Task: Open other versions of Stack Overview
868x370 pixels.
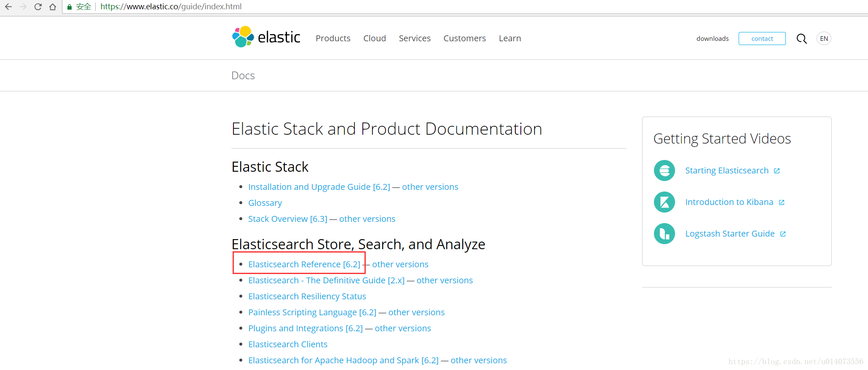Action: 367,219
